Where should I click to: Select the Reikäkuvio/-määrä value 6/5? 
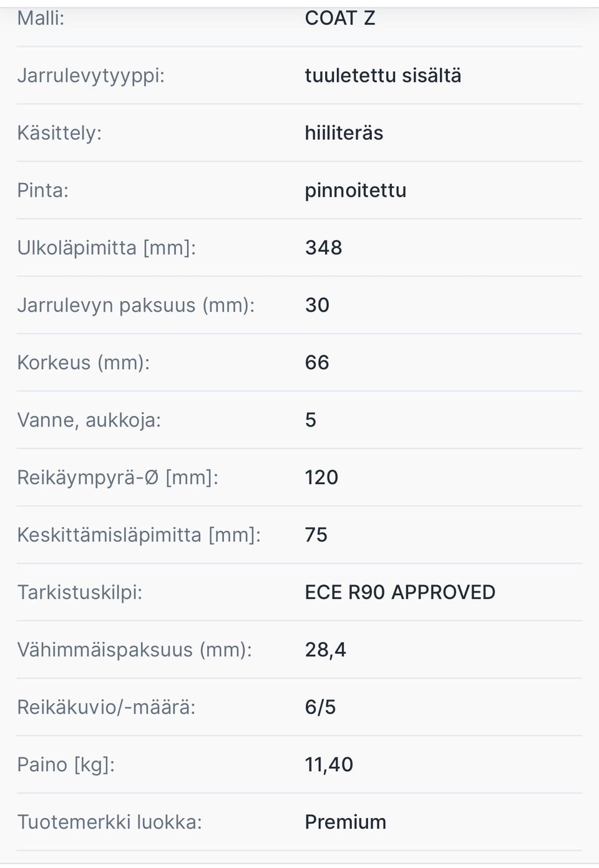click(x=320, y=708)
